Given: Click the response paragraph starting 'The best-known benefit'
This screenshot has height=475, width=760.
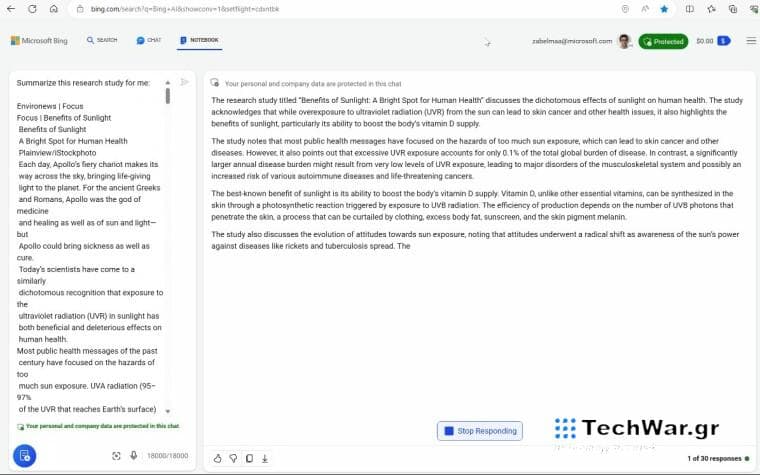Looking at the screenshot, I should [x=473, y=205].
